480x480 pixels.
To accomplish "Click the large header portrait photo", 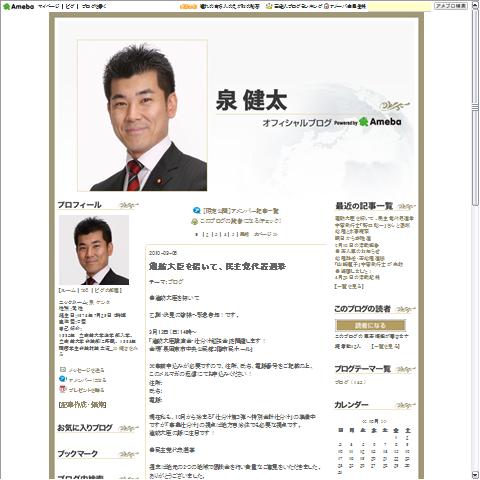I will (142, 116).
